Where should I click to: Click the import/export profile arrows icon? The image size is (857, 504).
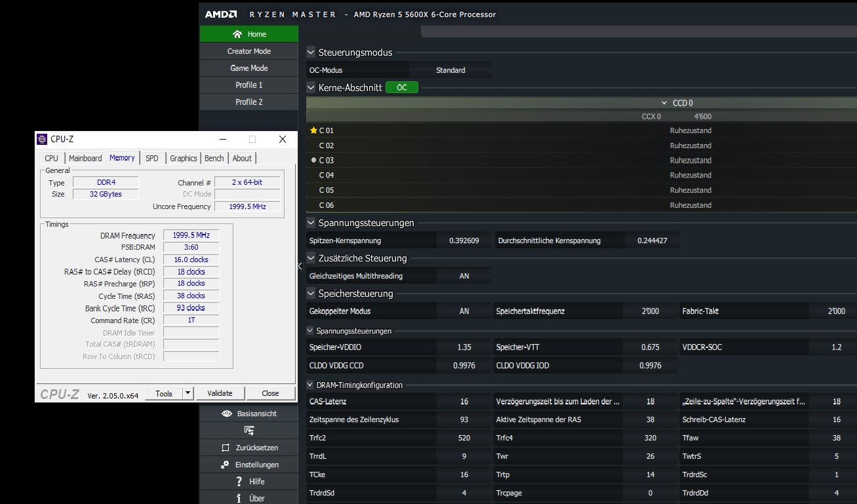(x=249, y=431)
